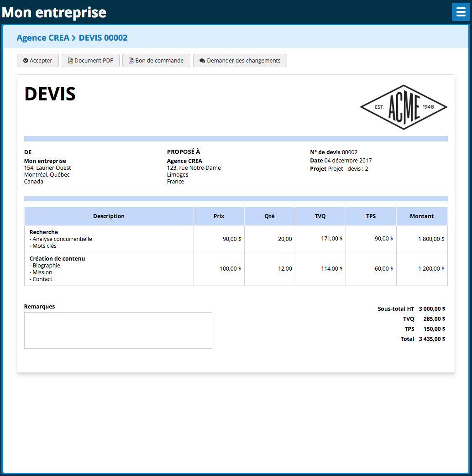Open the Bon de commande
Image resolution: width=472 pixels, height=476 pixels.
(x=156, y=61)
